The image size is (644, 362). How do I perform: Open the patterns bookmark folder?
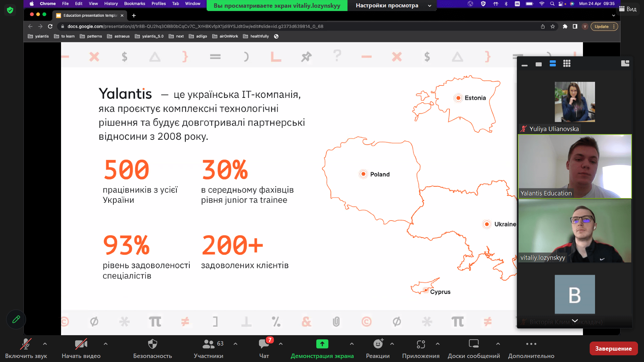(91, 36)
